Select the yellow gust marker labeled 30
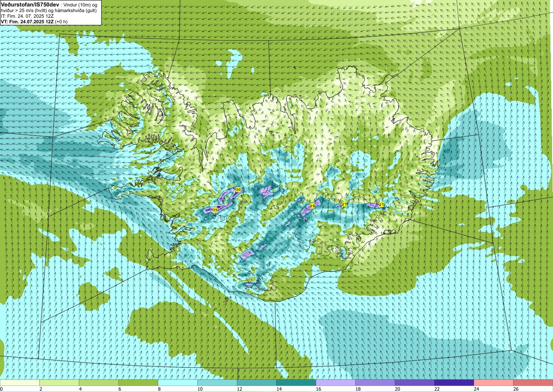The height and width of the screenshot is (392, 553). tap(238, 190)
